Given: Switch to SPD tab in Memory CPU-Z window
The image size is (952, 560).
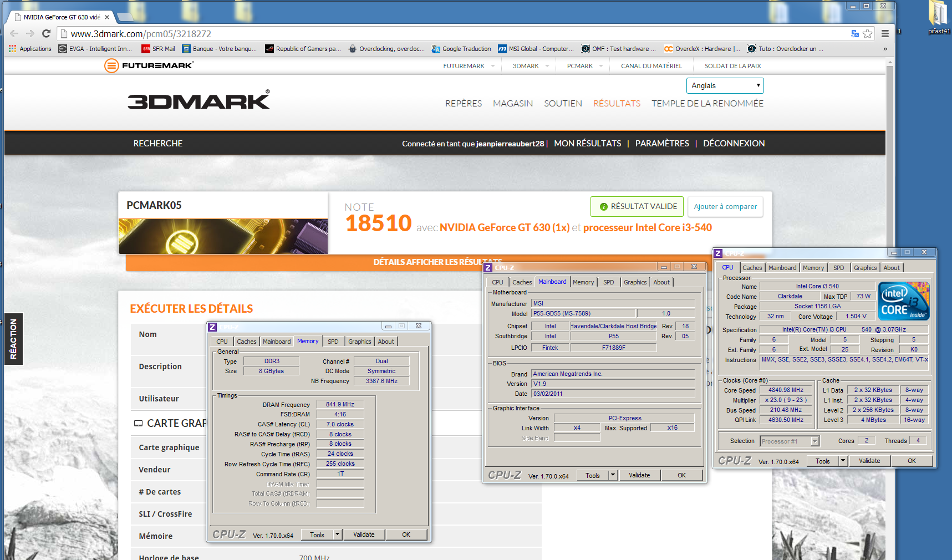Looking at the screenshot, I should pyautogui.click(x=333, y=342).
